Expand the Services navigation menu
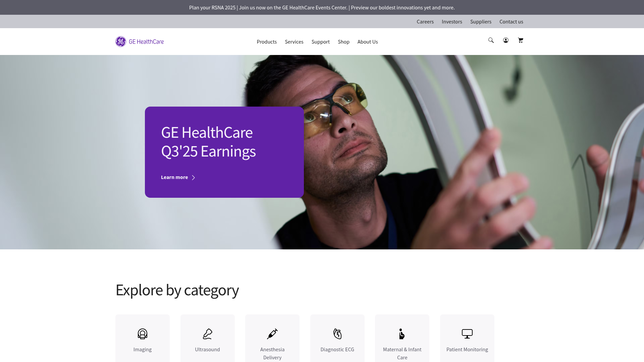644x362 pixels. (x=294, y=42)
